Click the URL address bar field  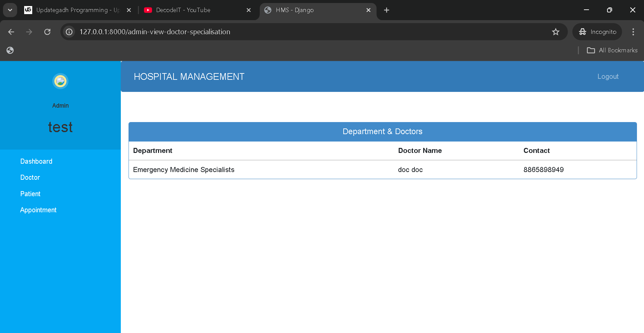pyautogui.click(x=302, y=32)
